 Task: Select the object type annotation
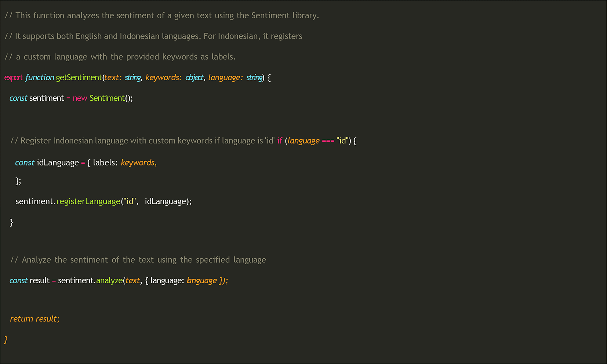[x=194, y=77]
